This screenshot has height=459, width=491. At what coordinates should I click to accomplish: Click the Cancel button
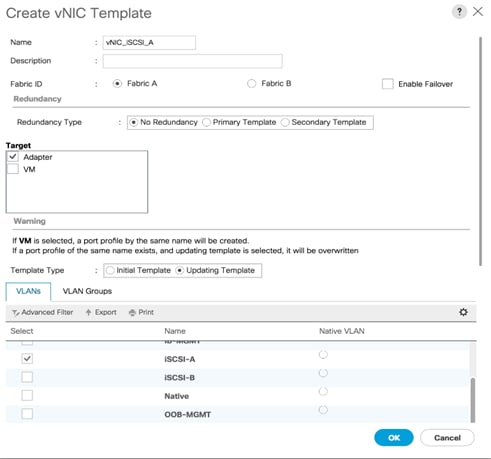pyautogui.click(x=447, y=438)
